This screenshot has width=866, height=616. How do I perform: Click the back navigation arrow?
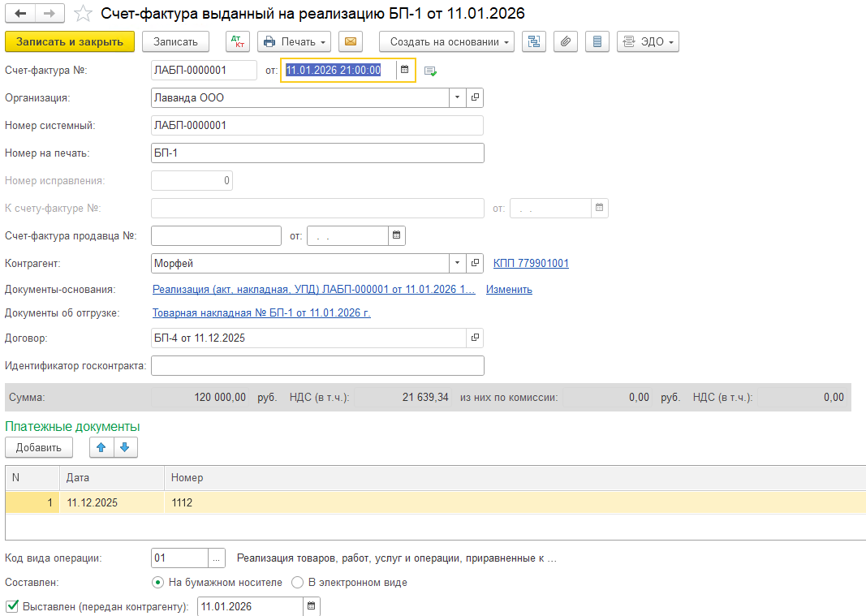[x=19, y=14]
